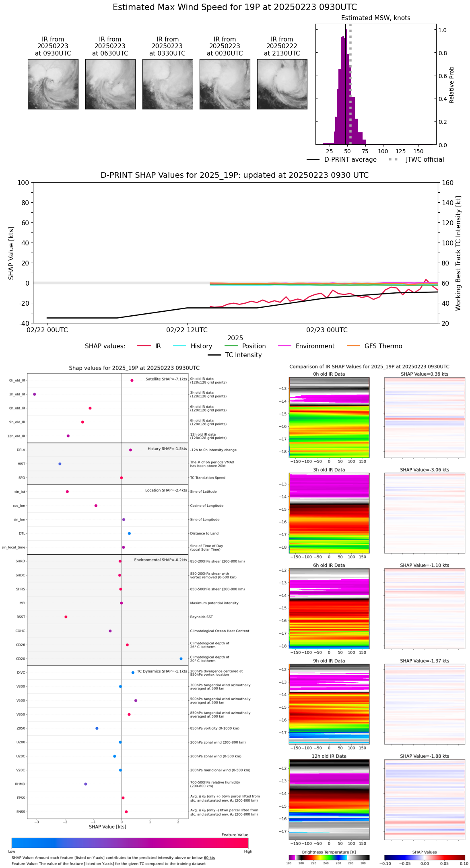Select the RHMD data point marker
The height and width of the screenshot is (868, 470).
(x=86, y=784)
